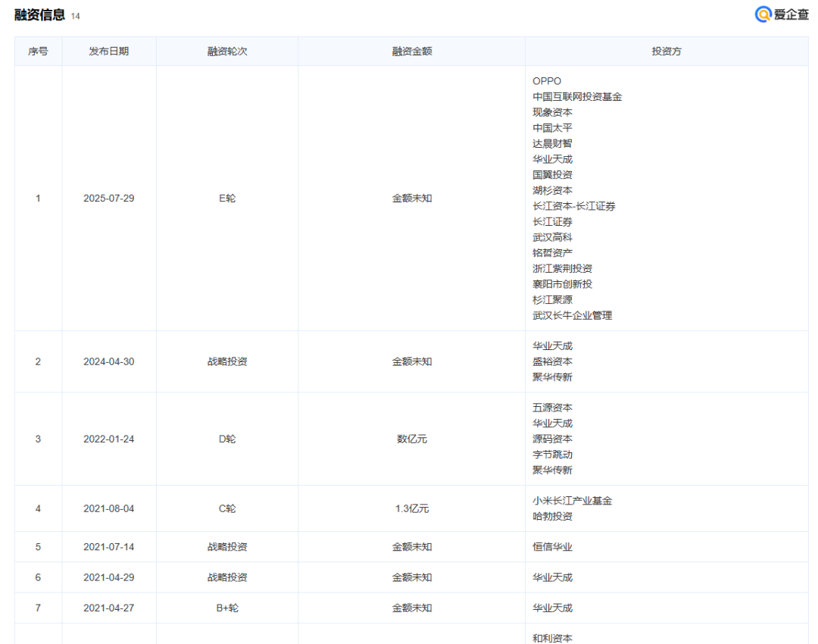
Task: Click 战略投资 in the 2021-04-29 row
Action: point(227,578)
